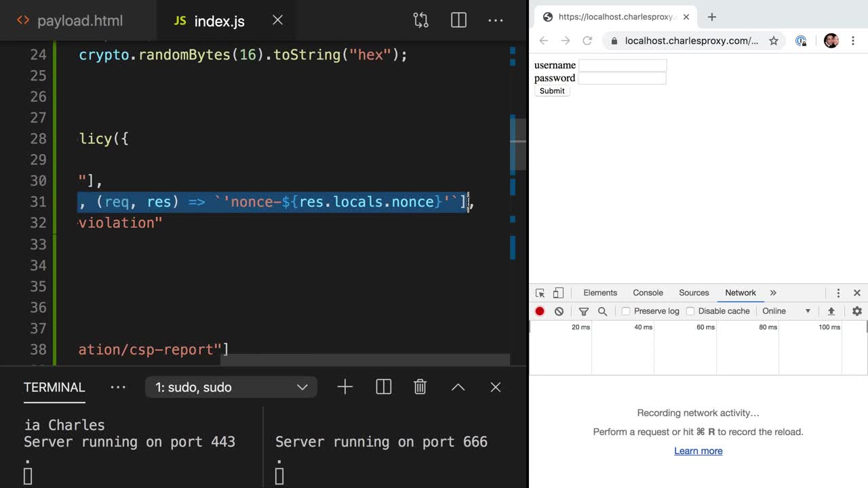Click the TERMINAL panel title
868x488 pixels.
pos(54,387)
